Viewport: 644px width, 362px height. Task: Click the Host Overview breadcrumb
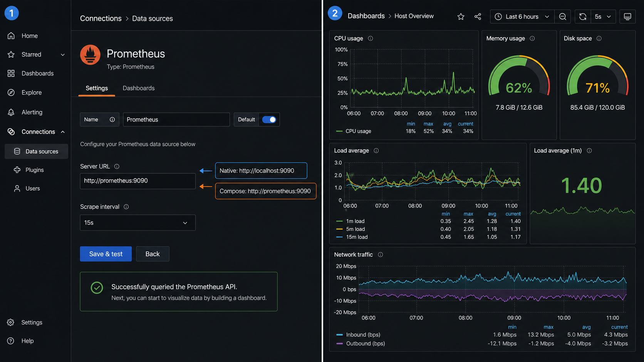click(x=414, y=16)
